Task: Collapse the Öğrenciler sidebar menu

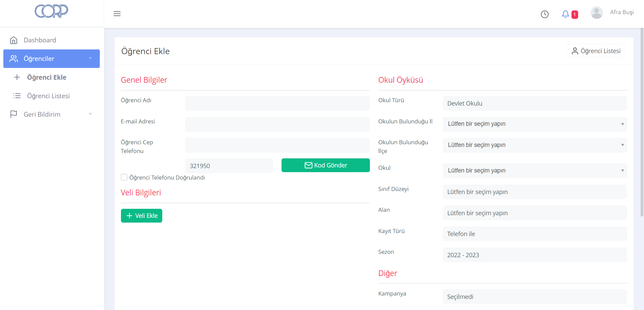Action: 90,59
